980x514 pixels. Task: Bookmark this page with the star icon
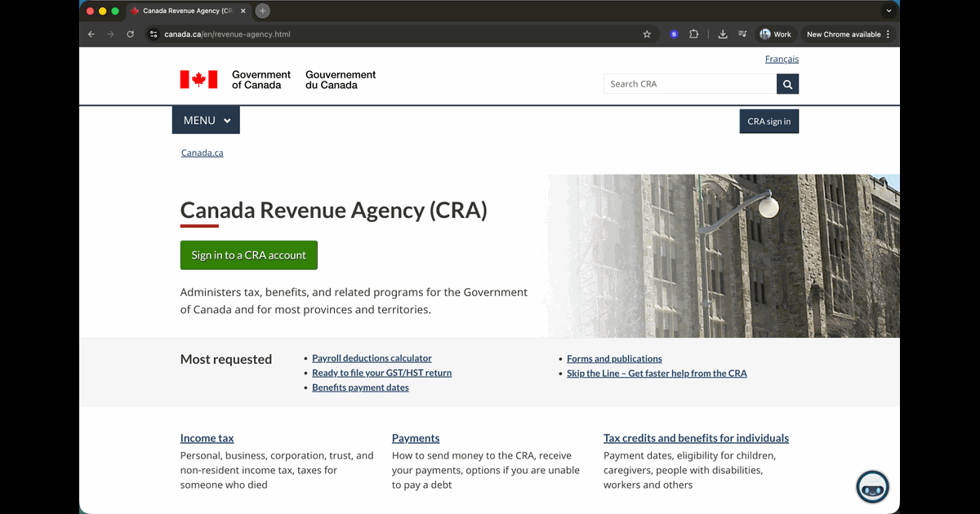[647, 34]
